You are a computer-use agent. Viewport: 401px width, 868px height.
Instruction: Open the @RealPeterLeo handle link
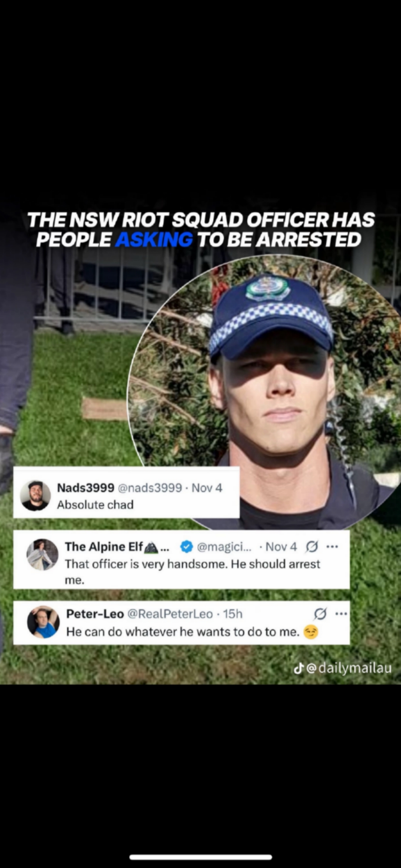(x=170, y=614)
